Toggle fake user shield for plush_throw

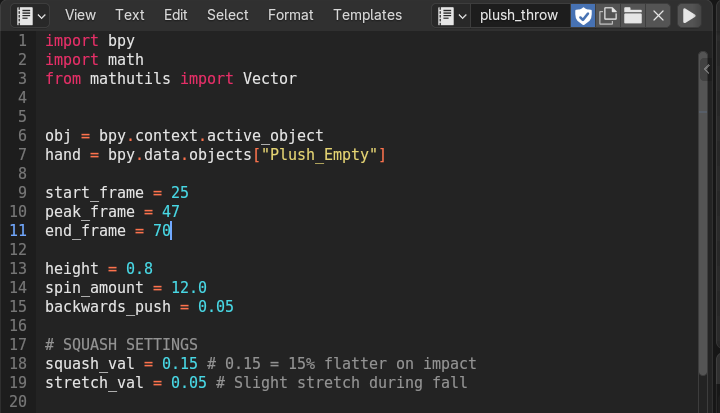click(x=583, y=15)
